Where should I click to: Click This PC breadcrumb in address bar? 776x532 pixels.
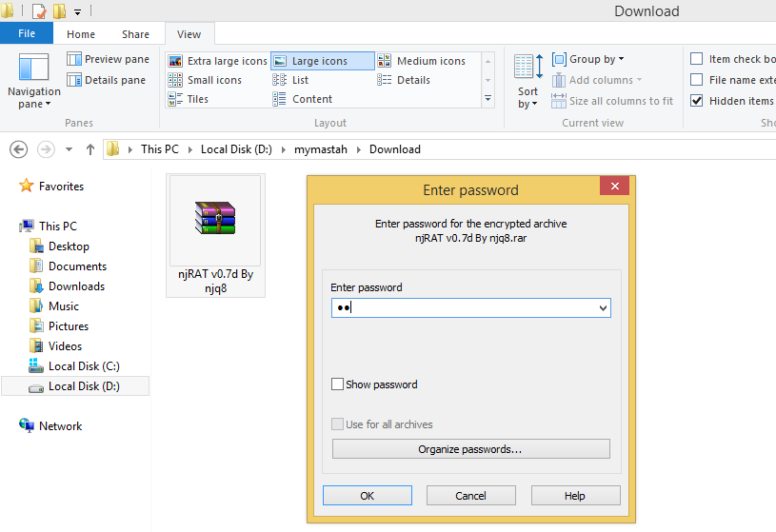click(x=160, y=149)
